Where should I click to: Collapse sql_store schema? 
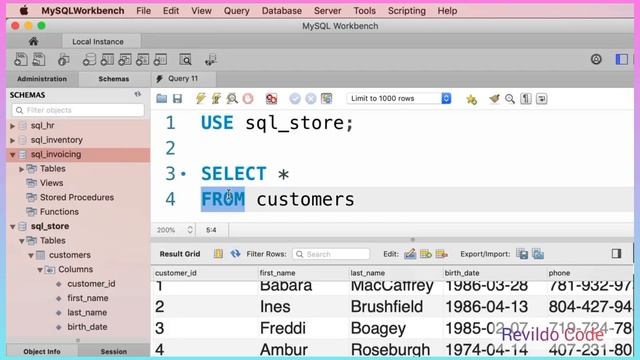[13, 227]
